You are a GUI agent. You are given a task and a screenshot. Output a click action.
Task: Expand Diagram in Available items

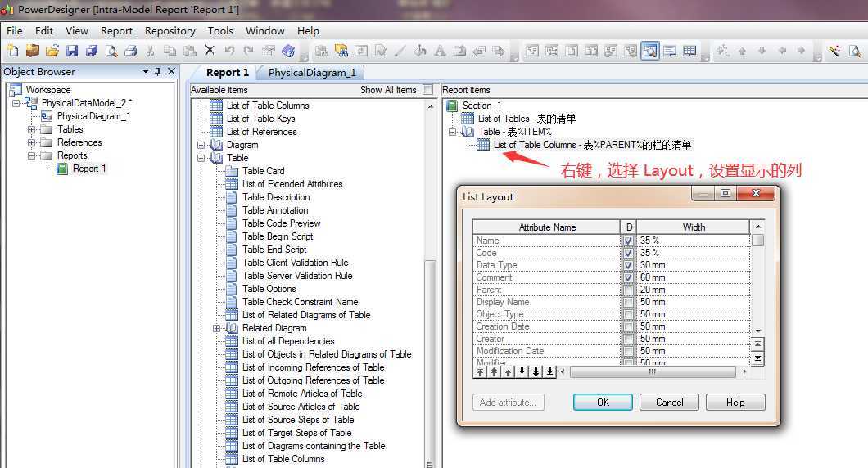coord(201,145)
